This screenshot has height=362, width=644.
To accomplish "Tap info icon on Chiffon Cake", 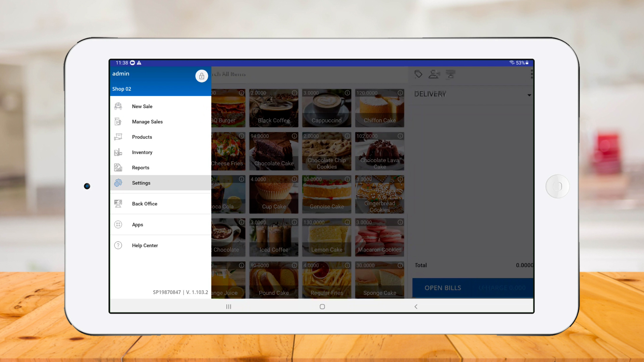I will click(x=400, y=93).
